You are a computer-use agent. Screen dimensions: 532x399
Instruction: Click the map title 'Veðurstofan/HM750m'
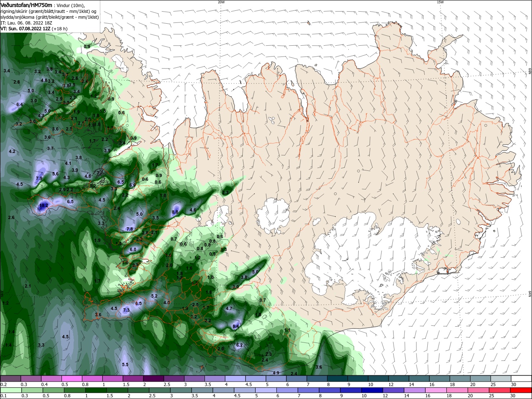[26, 5]
